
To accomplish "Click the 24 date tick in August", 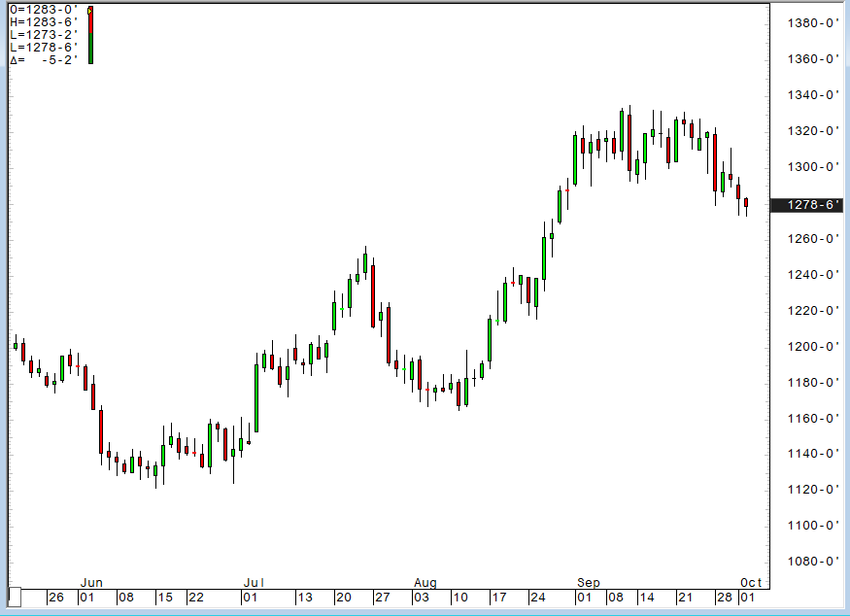I will pos(538,597).
